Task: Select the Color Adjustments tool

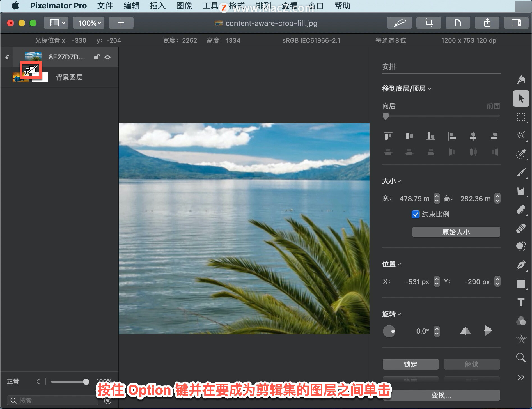Action: pos(521,247)
